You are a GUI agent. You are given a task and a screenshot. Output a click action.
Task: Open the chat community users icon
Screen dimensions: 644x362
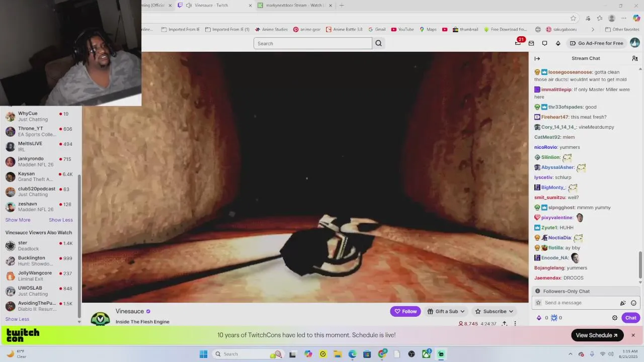[635, 58]
